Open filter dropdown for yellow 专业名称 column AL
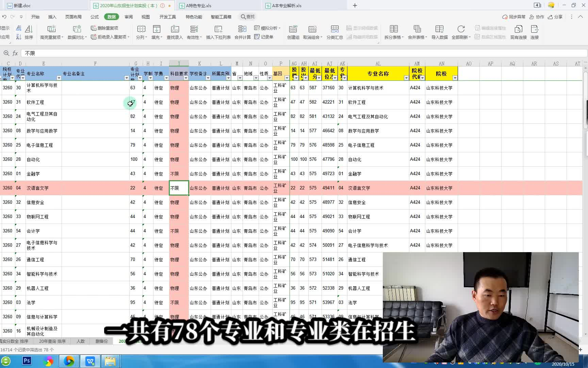The width and height of the screenshot is (588, 368). point(406,78)
